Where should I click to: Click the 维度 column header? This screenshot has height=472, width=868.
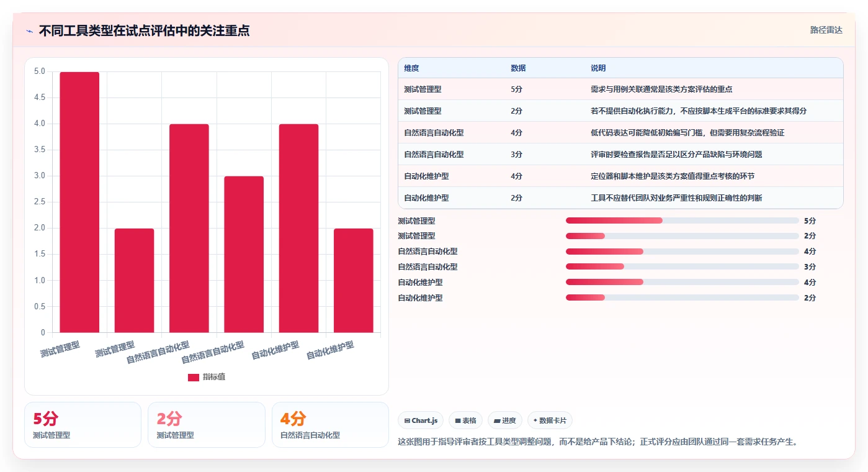(411, 68)
